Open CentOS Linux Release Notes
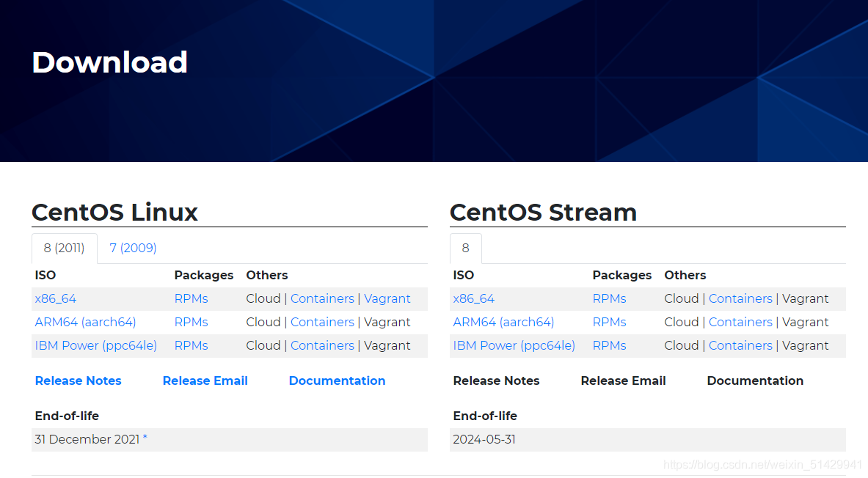 pos(78,380)
